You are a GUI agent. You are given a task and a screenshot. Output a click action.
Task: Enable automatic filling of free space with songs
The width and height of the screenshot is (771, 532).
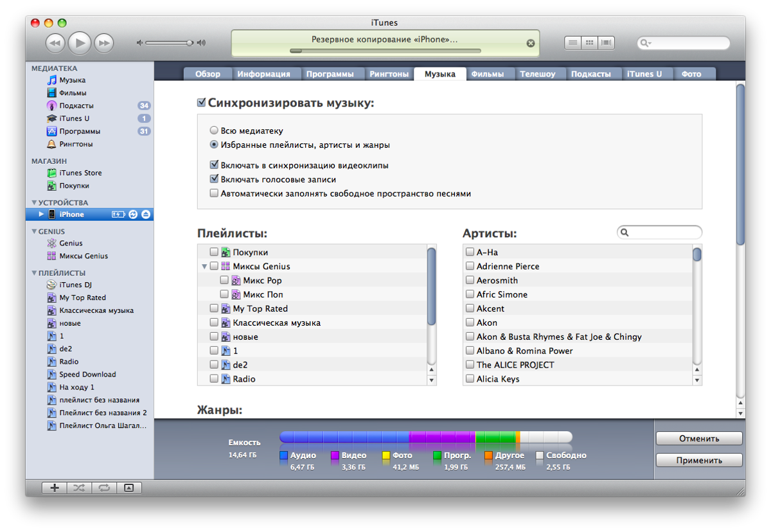[214, 193]
